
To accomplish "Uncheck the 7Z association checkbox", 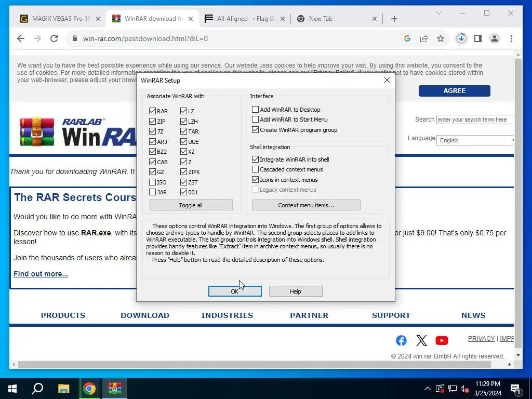I will point(152,131).
